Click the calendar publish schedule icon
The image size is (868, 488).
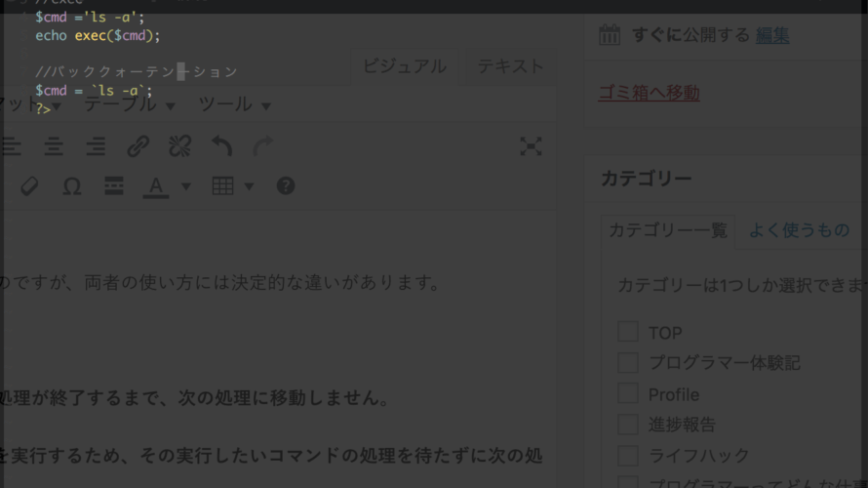(x=610, y=35)
